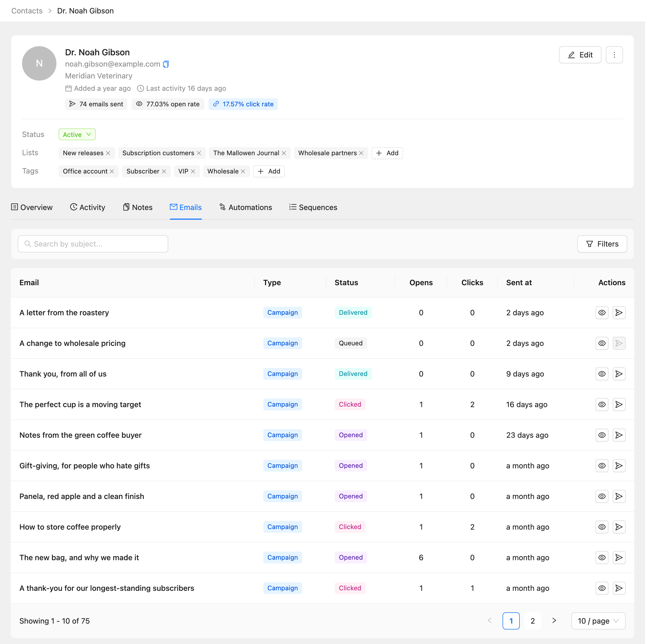The height and width of the screenshot is (644, 645).
Task: Preview 'How to store coffee properly' email
Action: 602,527
